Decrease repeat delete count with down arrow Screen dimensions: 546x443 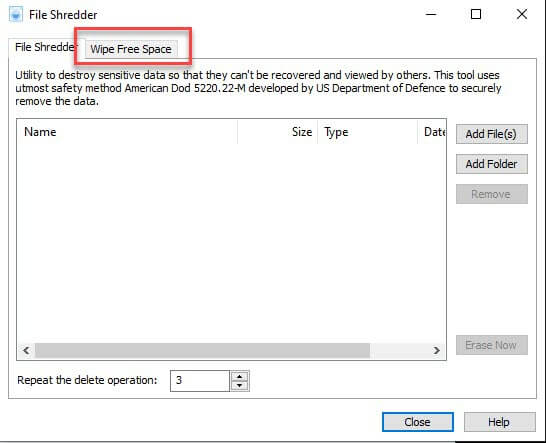pos(240,386)
